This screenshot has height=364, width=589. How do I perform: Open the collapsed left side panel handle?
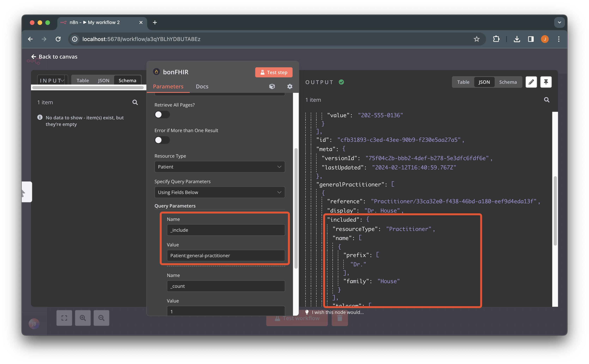click(x=27, y=192)
